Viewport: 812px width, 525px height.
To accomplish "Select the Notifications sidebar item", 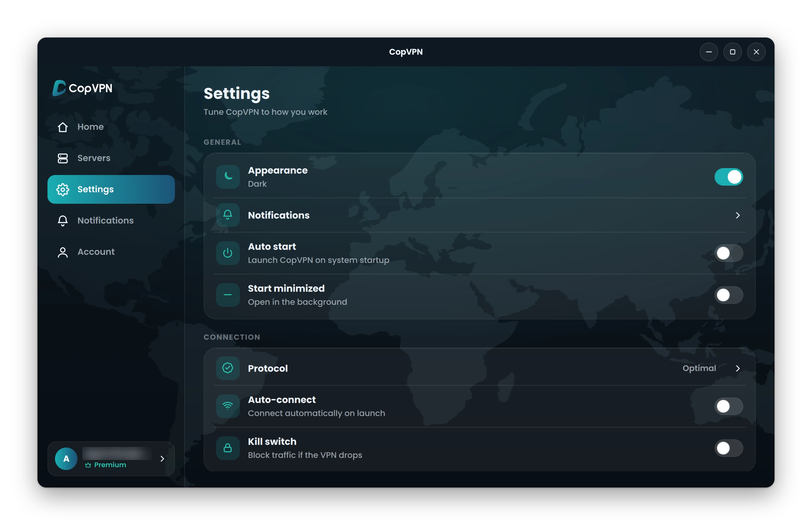I will click(111, 221).
